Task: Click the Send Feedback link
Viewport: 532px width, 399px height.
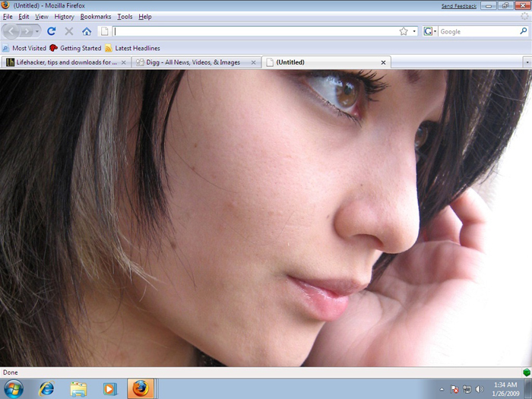Action: pyautogui.click(x=459, y=6)
